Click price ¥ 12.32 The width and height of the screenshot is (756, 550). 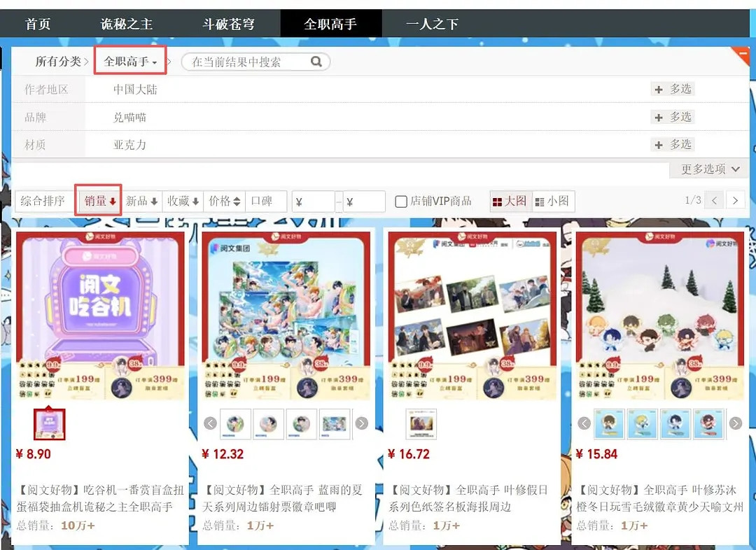point(223,454)
